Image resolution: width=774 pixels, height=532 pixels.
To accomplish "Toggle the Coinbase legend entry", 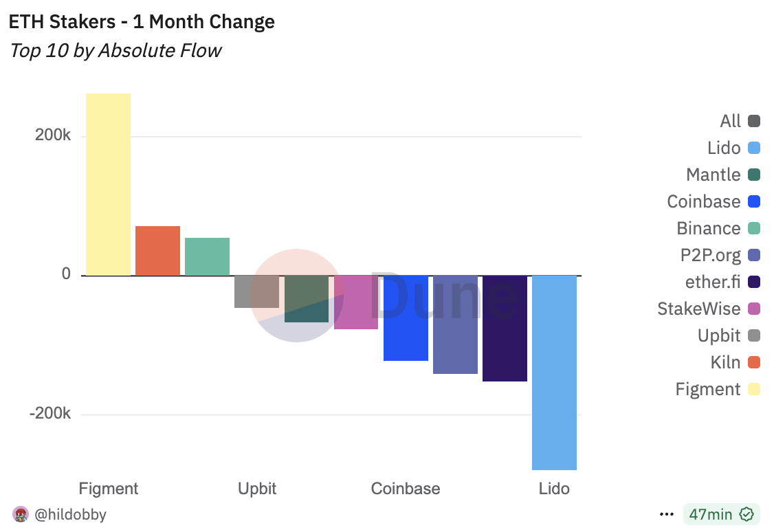I will pos(714,201).
